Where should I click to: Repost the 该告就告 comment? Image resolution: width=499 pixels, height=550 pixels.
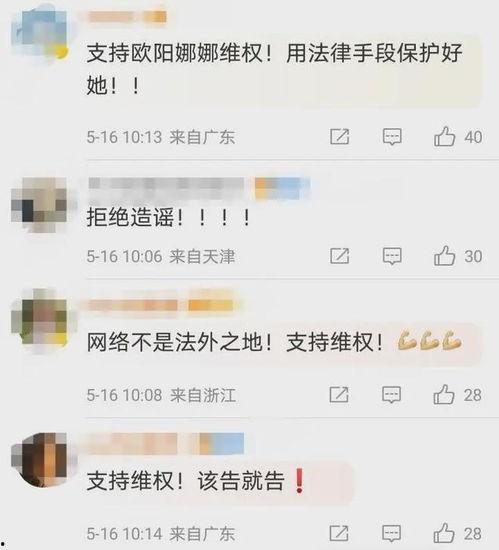[339, 534]
